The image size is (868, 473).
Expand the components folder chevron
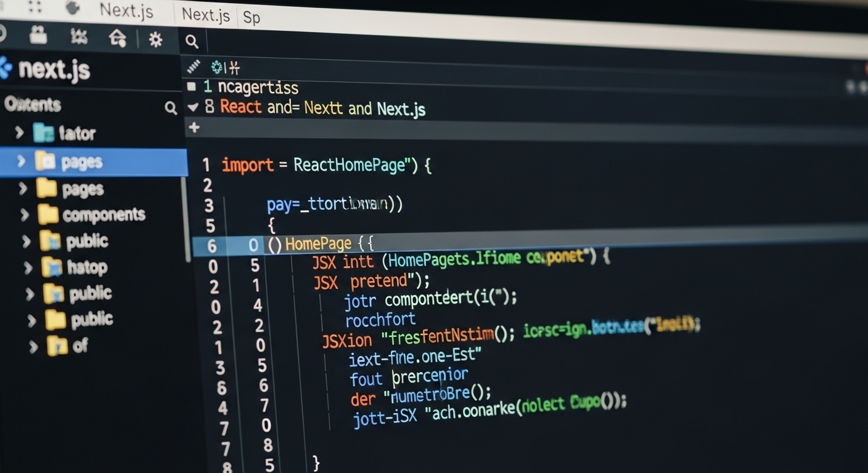25,215
